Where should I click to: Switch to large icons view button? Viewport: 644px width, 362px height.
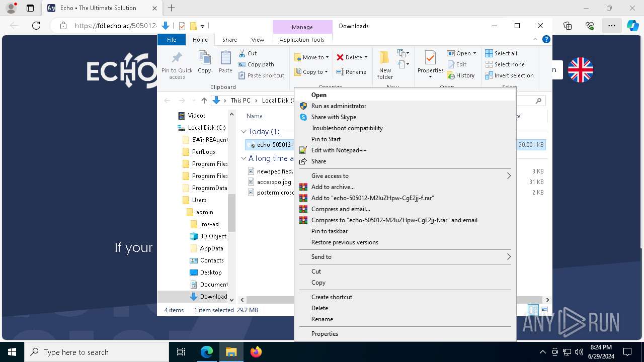[x=544, y=310]
